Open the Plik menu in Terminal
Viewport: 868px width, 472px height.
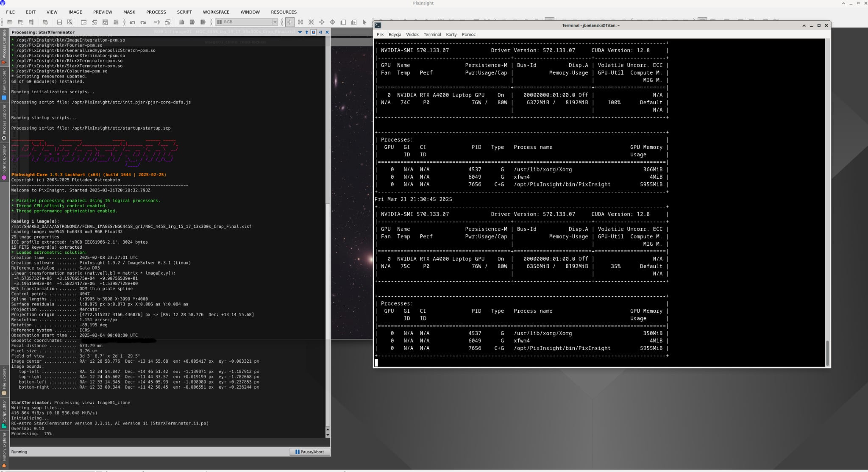(380, 35)
